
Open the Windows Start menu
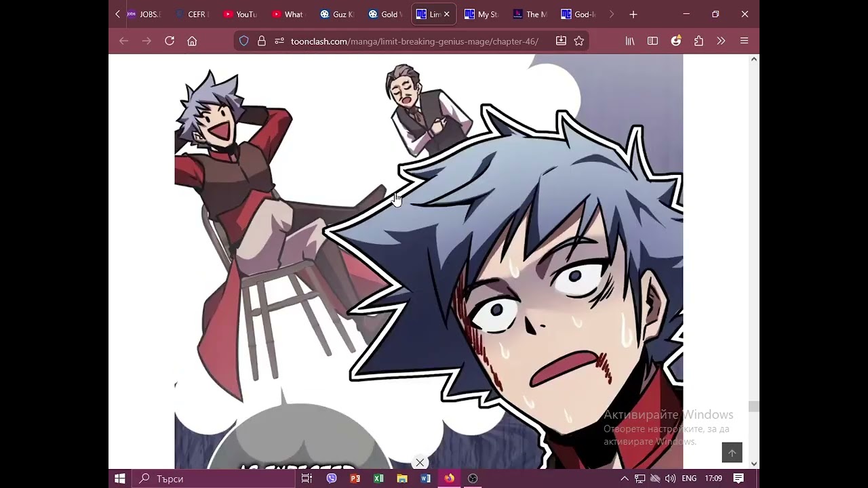[x=120, y=479]
